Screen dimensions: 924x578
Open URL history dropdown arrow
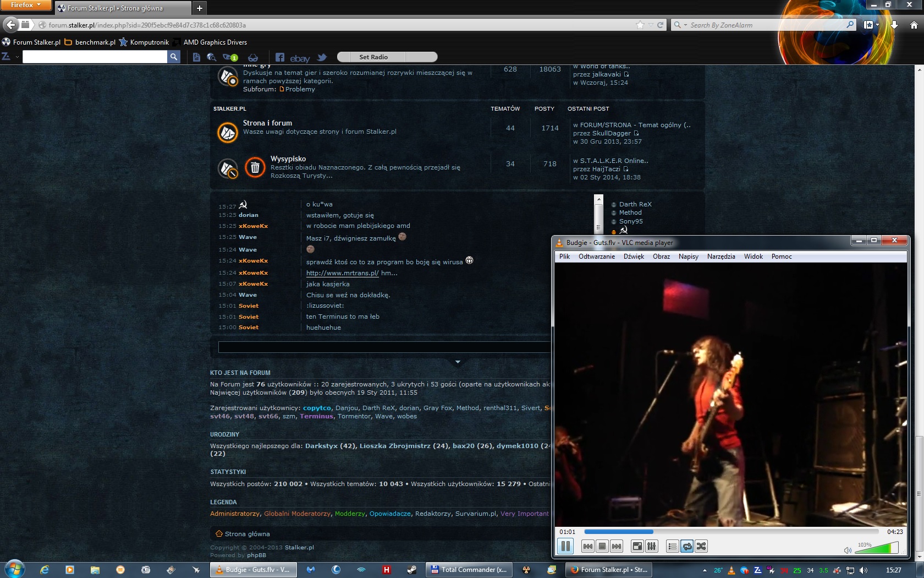pos(651,25)
